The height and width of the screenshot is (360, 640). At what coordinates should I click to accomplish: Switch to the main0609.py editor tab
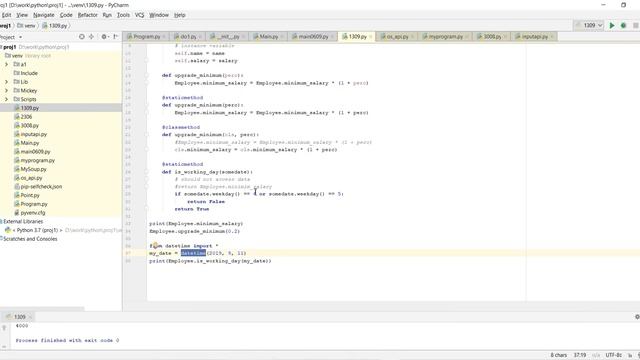coord(313,37)
